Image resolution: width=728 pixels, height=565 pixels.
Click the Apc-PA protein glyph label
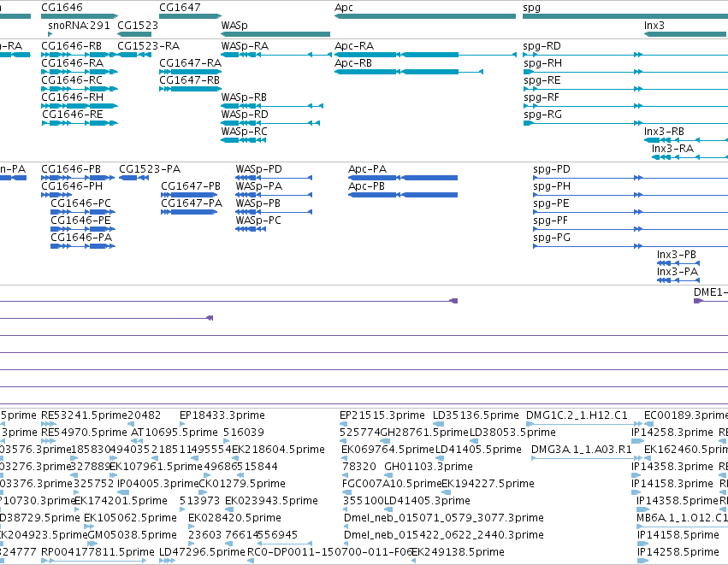pos(367,169)
